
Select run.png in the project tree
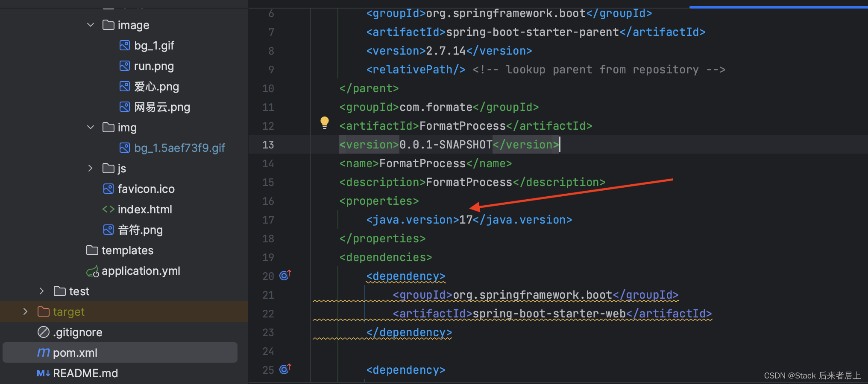tap(154, 66)
